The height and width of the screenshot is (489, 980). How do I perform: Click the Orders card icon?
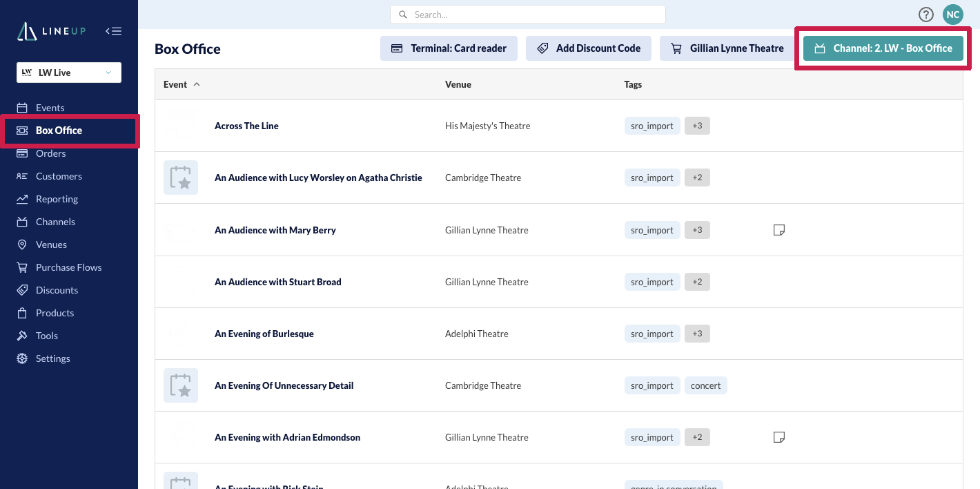[x=22, y=153]
